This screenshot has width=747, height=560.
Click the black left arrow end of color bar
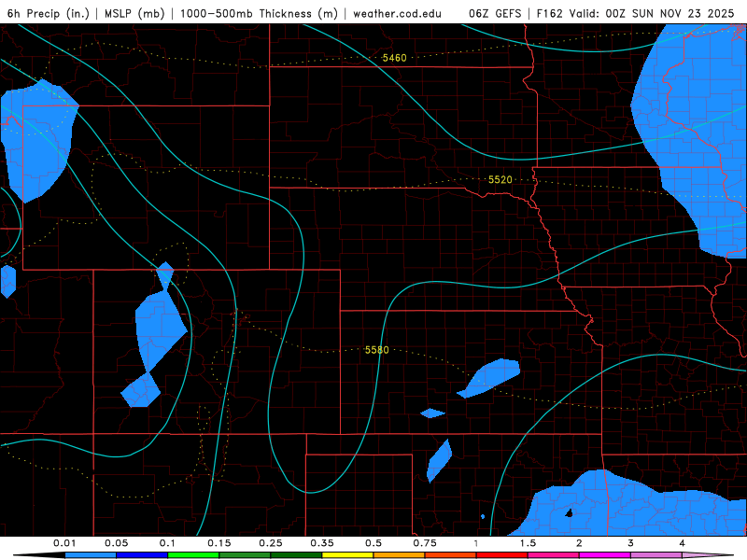[39, 555]
